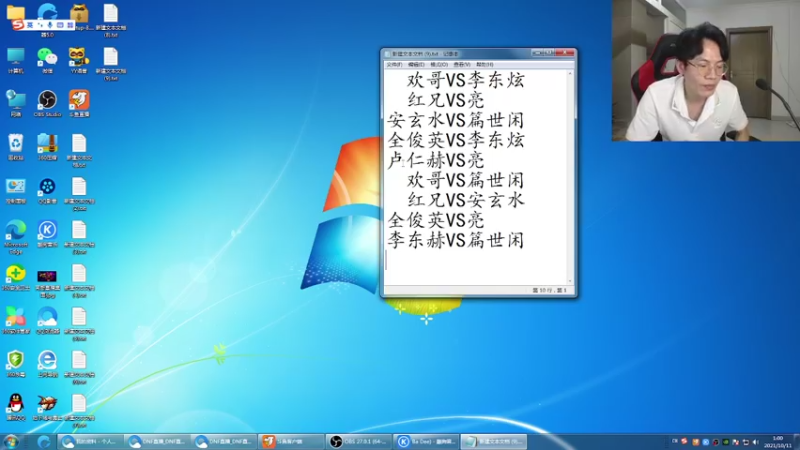Open the YY voice desktop shortcut
Image resolution: width=800 pixels, height=450 pixels.
point(79,60)
